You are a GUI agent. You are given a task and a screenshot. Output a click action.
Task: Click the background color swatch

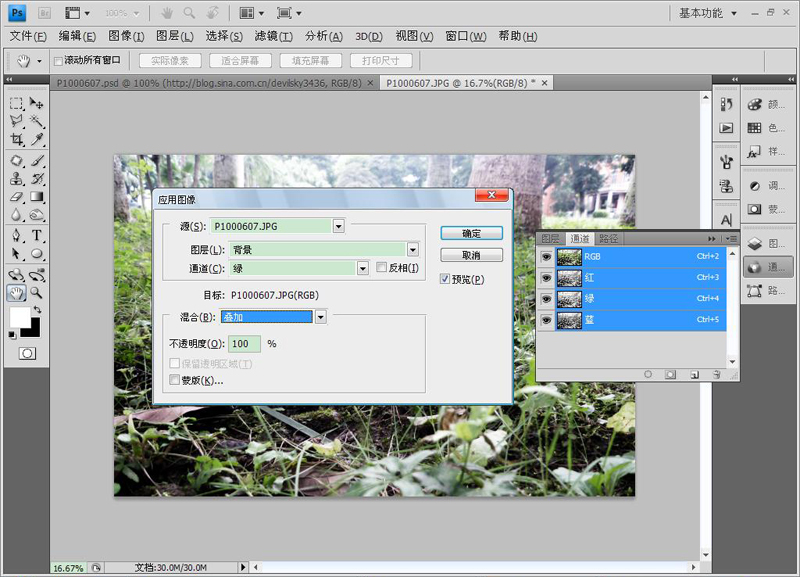[34, 330]
